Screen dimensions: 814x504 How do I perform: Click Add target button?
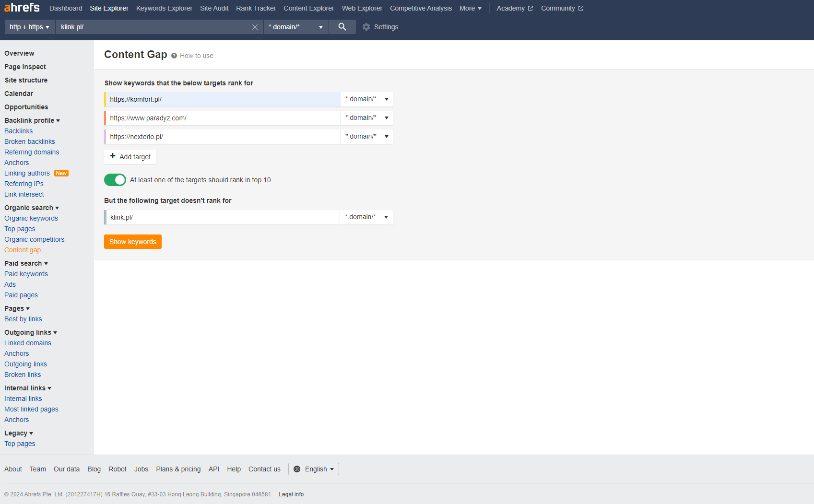130,157
